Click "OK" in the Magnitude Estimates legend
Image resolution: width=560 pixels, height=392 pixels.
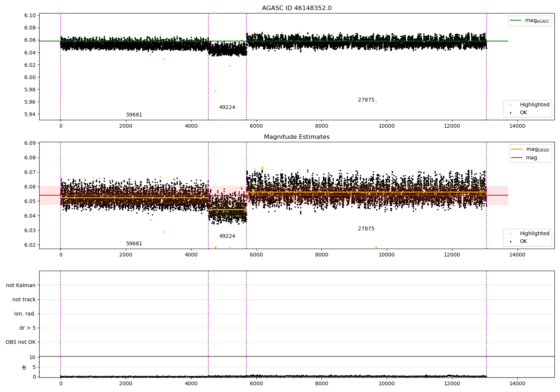518,242
